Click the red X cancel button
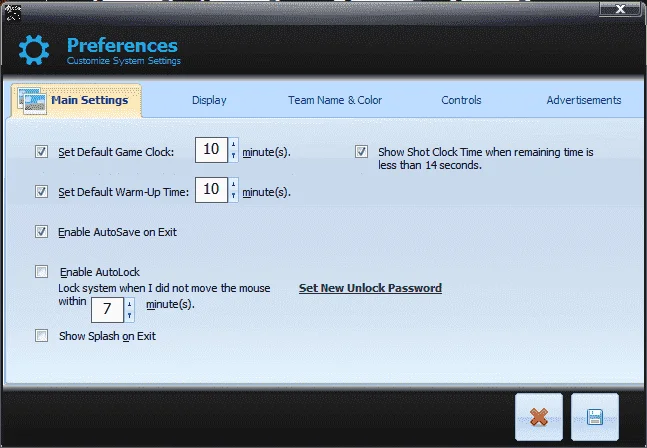647x448 pixels. (x=539, y=417)
